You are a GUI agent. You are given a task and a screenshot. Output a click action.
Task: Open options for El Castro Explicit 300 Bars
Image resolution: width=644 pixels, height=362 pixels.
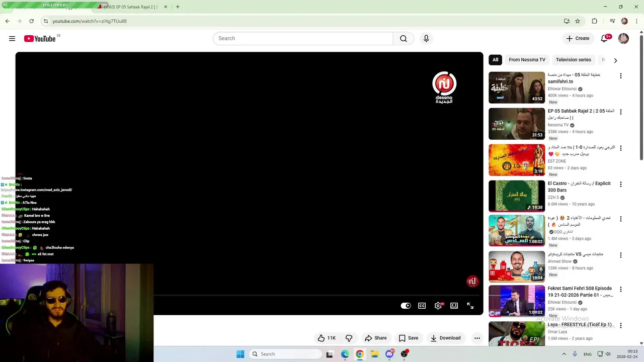coord(621,185)
